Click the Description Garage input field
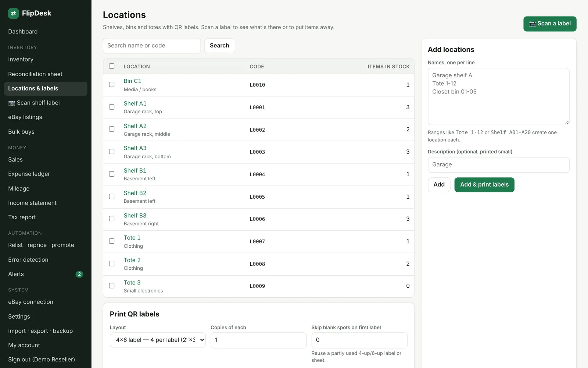Screen dimensions: 588x368 [498, 165]
